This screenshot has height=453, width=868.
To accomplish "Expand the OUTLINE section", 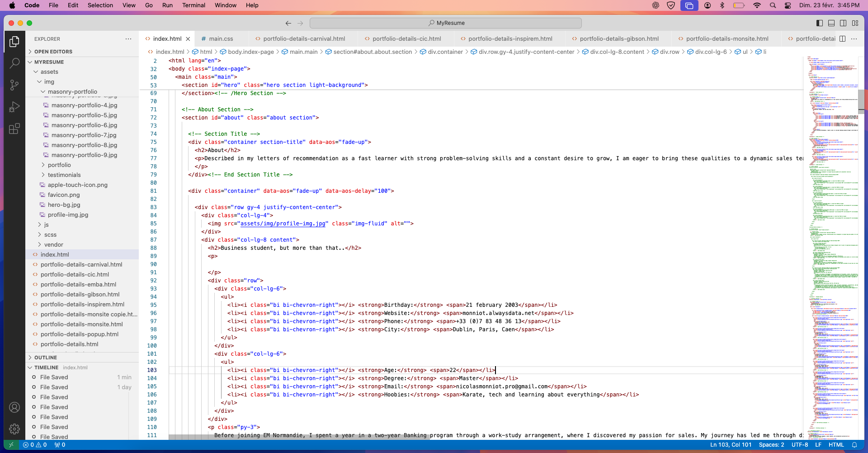I will (x=46, y=358).
